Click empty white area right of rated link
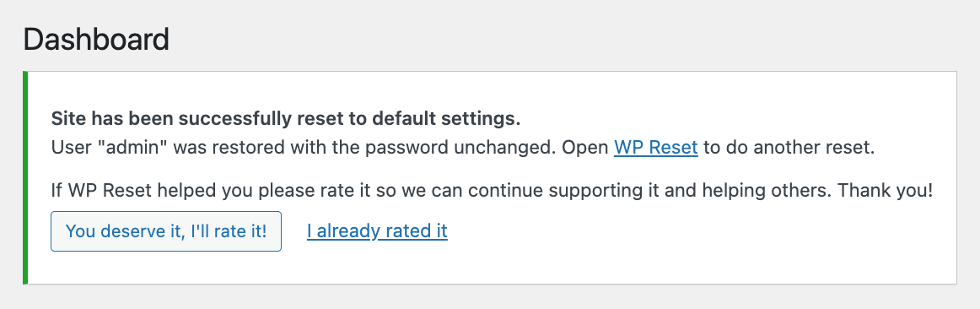The width and height of the screenshot is (980, 309). click(687, 232)
